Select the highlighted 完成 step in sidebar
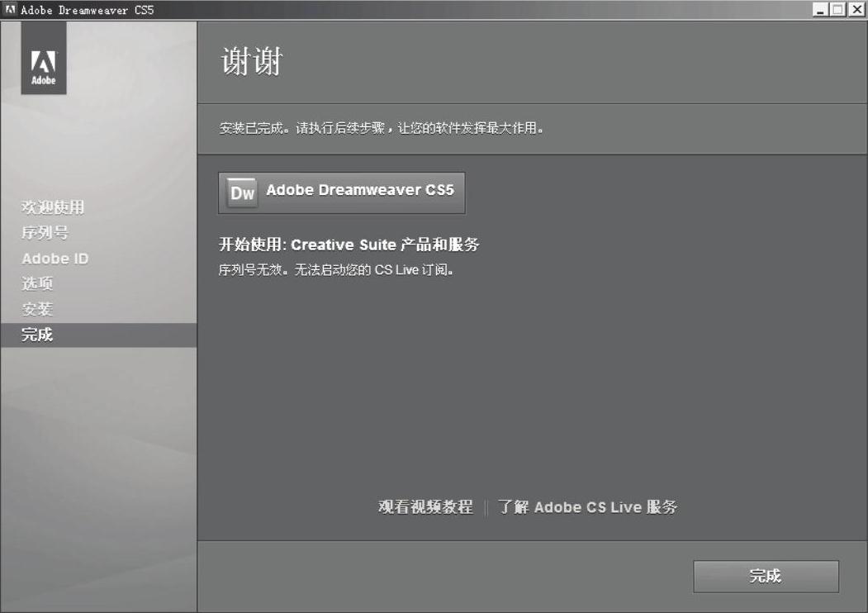This screenshot has height=613, width=868. click(98, 335)
